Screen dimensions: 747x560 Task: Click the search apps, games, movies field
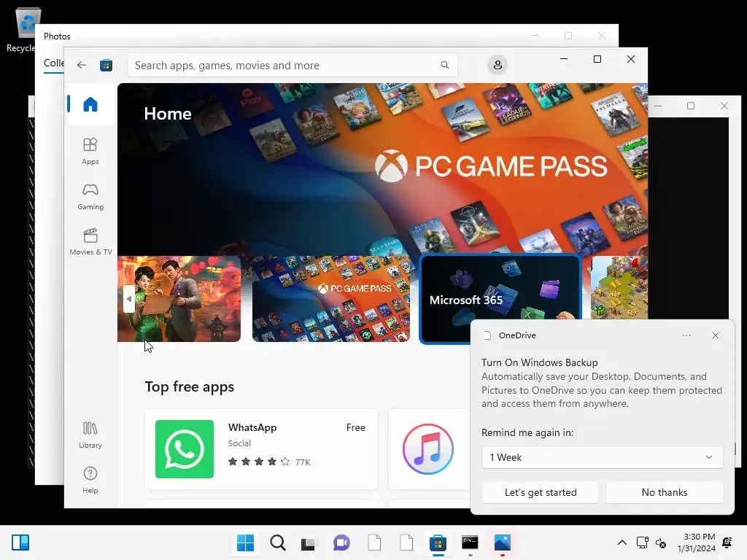pyautogui.click(x=292, y=65)
